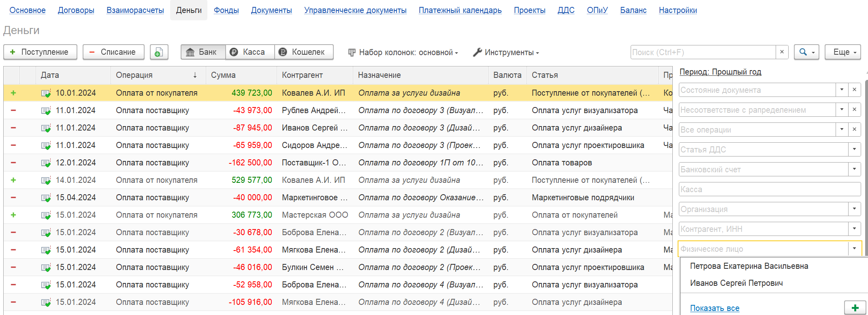Open the ОПиУ tab

[597, 10]
